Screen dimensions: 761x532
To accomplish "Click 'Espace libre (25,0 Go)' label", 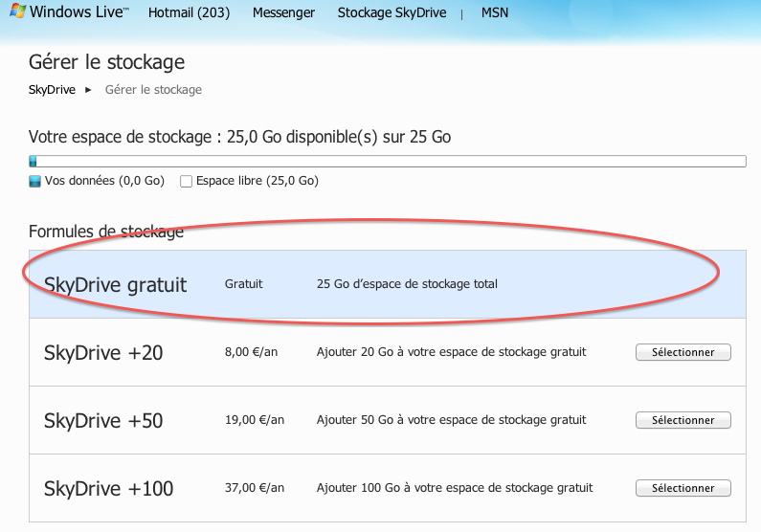I will click(x=257, y=181).
